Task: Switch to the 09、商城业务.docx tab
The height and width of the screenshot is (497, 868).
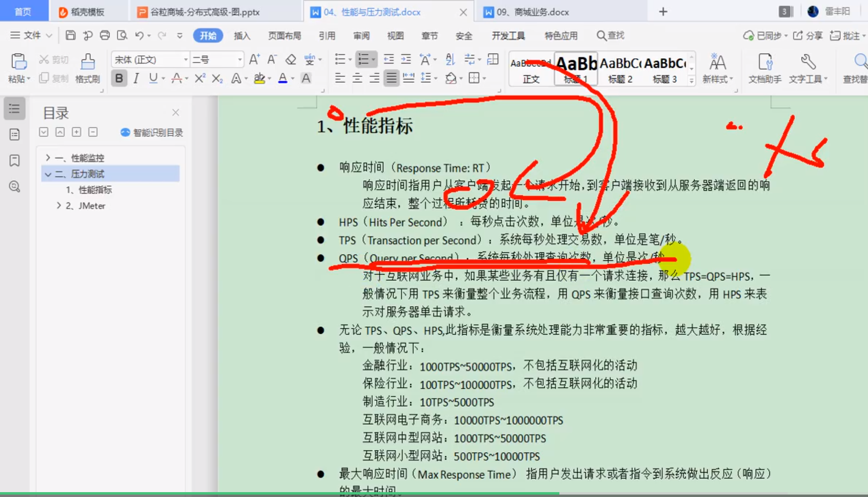Action: click(x=533, y=12)
